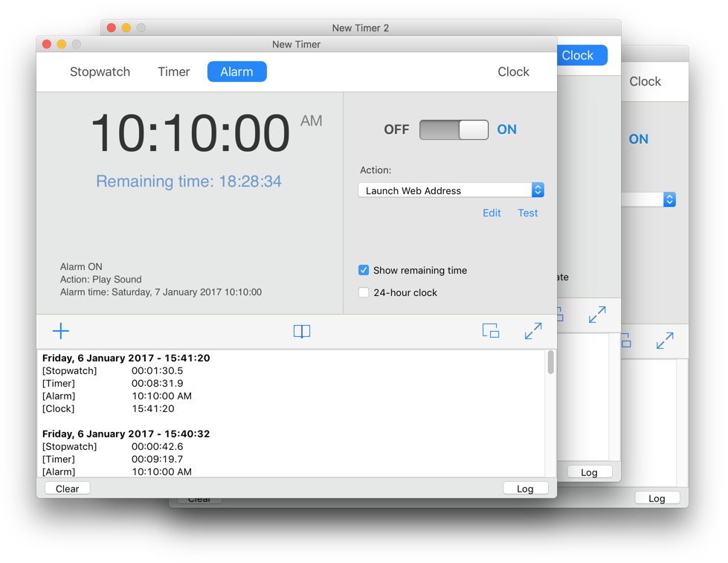This screenshot has width=728, height=563.
Task: Select the blue Clock tab in New Timer 2
Action: 582,55
